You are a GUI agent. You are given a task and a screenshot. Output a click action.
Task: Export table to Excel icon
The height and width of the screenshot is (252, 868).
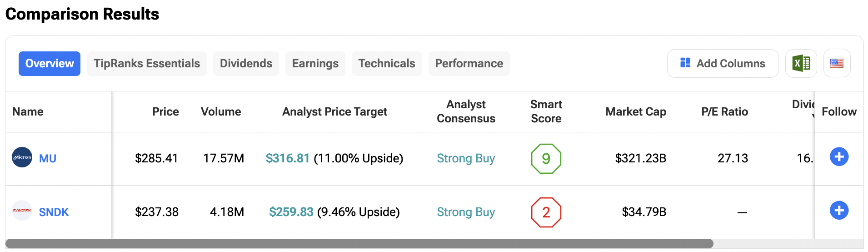coord(801,63)
